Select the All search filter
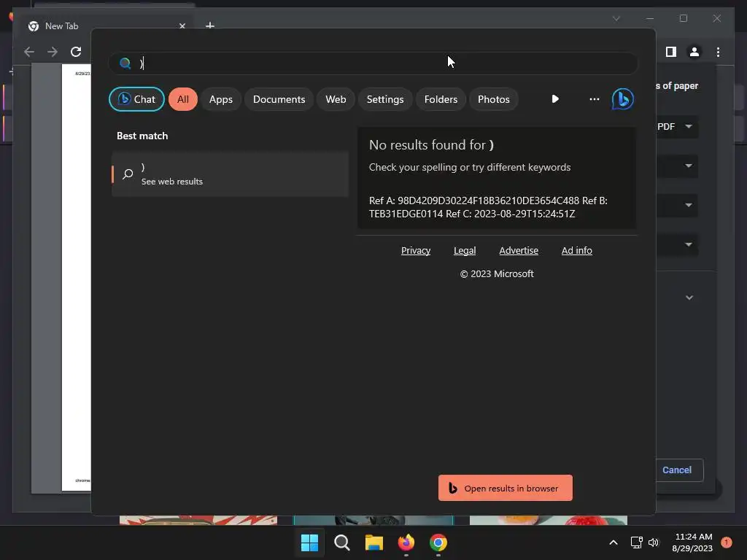 tap(183, 99)
